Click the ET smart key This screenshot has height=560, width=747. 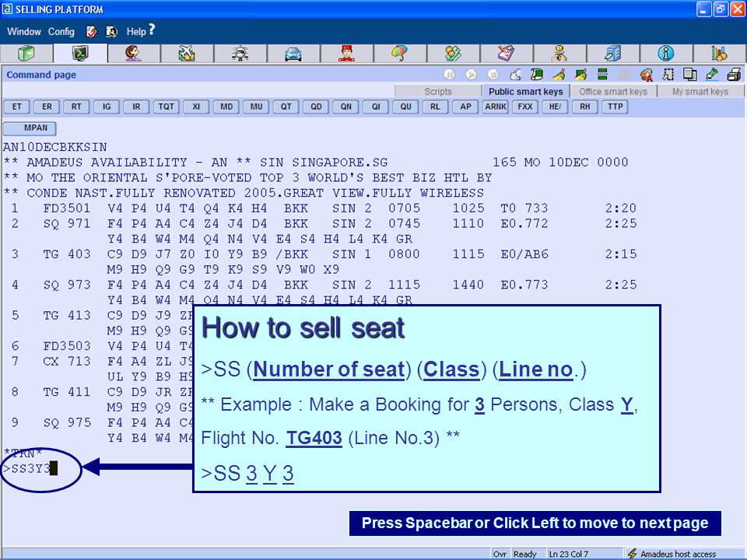click(x=17, y=107)
